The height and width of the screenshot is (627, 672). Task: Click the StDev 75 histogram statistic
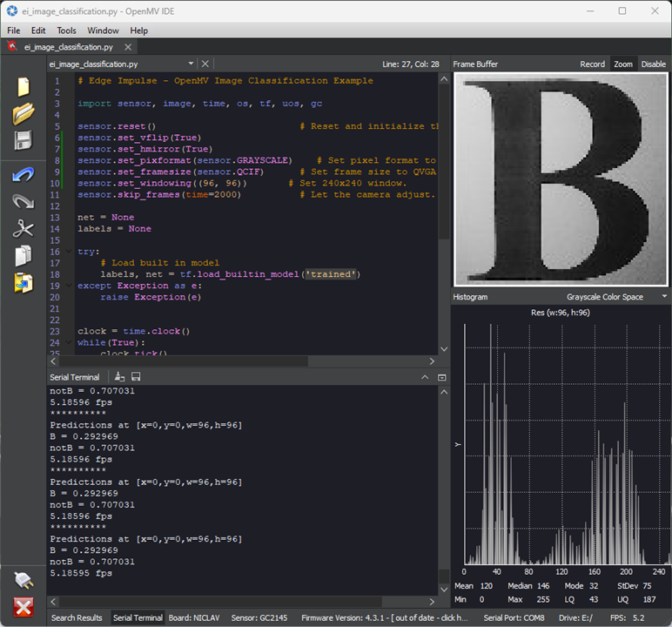pyautogui.click(x=635, y=586)
